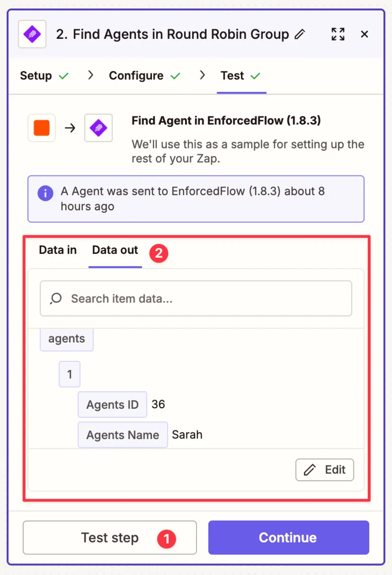Expand item 1 under agents
The width and height of the screenshot is (392, 575).
coord(69,374)
